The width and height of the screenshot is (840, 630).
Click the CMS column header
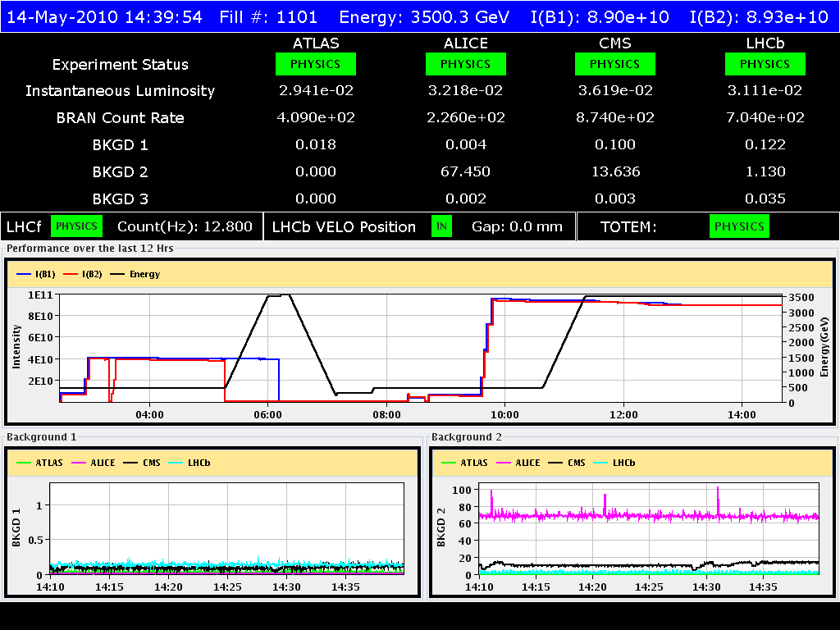point(615,43)
